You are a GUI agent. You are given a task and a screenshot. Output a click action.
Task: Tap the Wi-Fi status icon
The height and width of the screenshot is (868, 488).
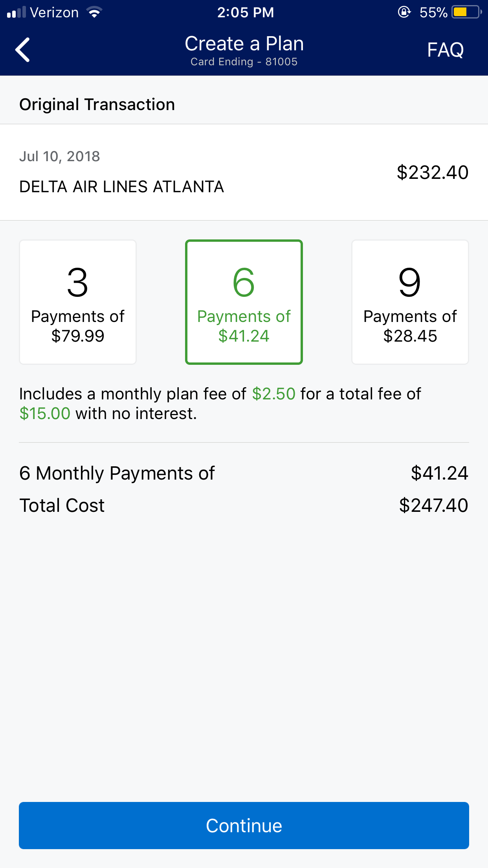[94, 13]
